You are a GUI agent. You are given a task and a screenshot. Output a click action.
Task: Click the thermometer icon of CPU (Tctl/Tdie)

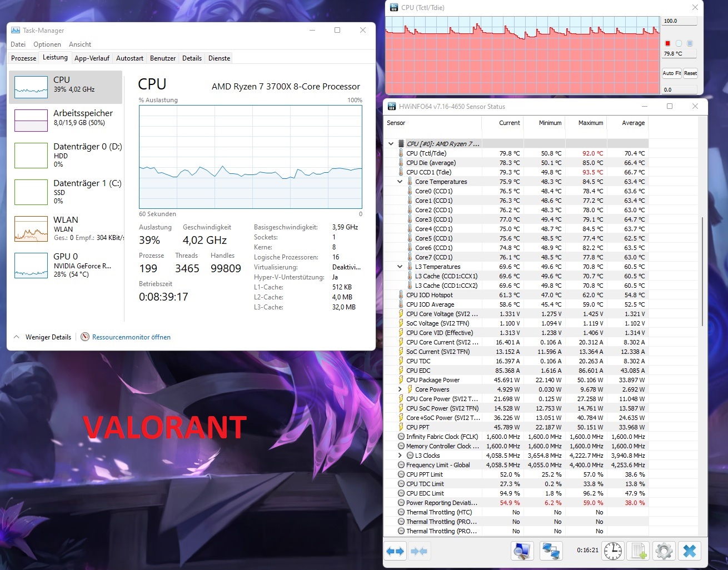pyautogui.click(x=401, y=153)
